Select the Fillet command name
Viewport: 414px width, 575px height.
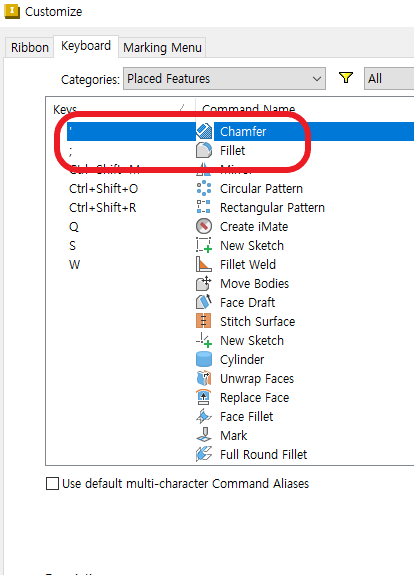(x=232, y=150)
